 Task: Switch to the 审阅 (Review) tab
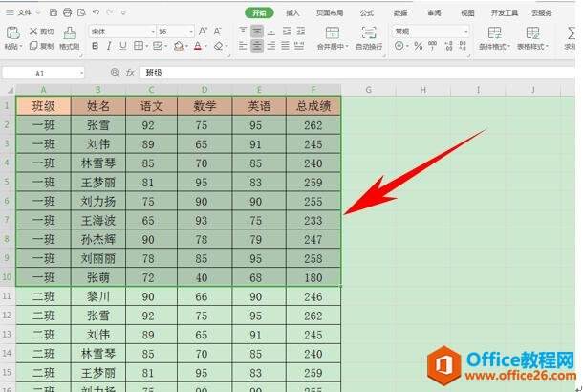point(434,13)
